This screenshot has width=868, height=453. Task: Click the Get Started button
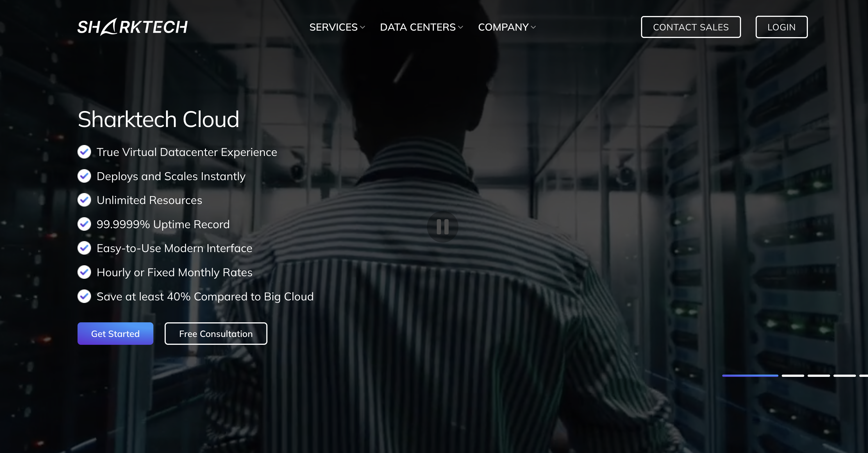[x=115, y=333]
